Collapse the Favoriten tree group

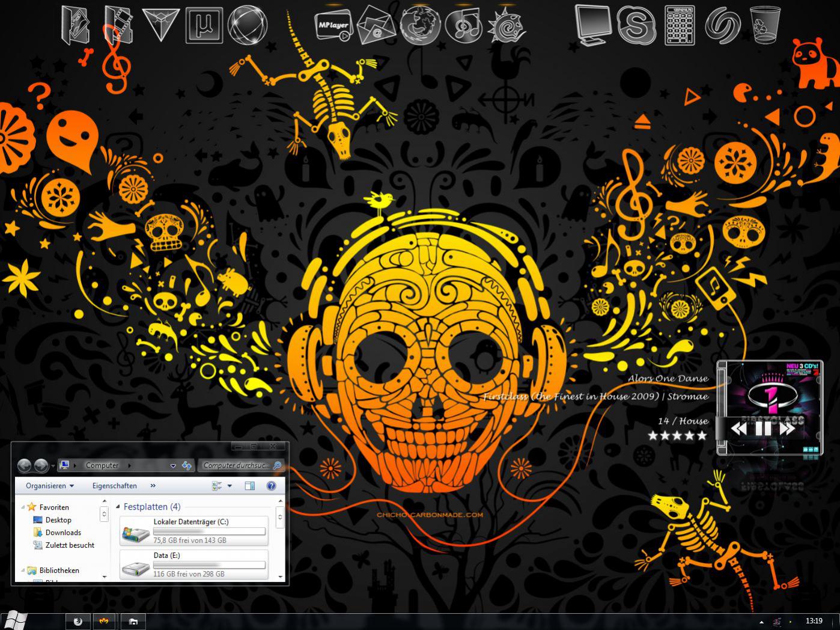[23, 507]
